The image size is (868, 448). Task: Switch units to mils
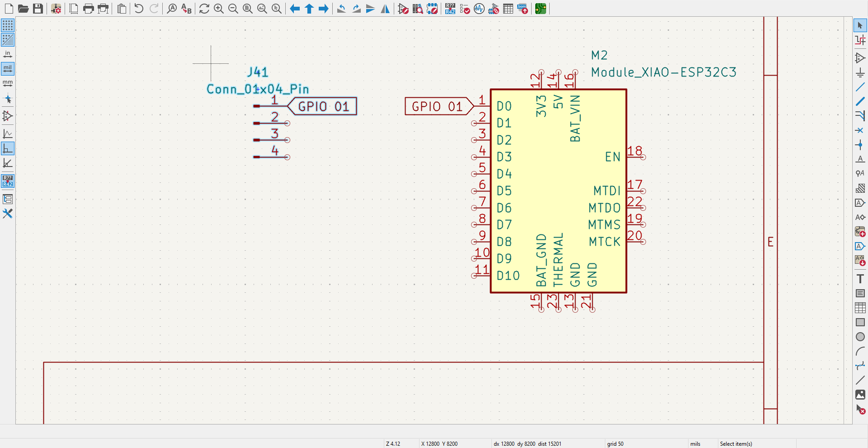(x=8, y=69)
